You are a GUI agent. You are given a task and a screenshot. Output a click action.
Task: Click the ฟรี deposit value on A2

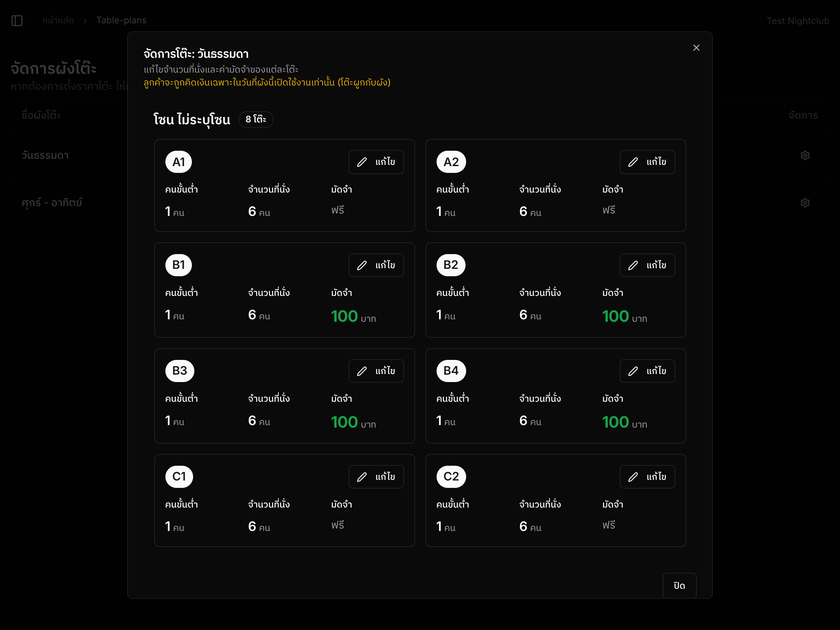click(609, 210)
